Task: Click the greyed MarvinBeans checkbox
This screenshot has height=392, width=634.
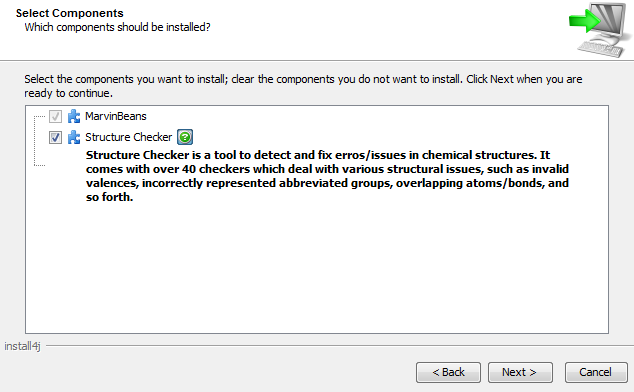Action: [x=55, y=117]
